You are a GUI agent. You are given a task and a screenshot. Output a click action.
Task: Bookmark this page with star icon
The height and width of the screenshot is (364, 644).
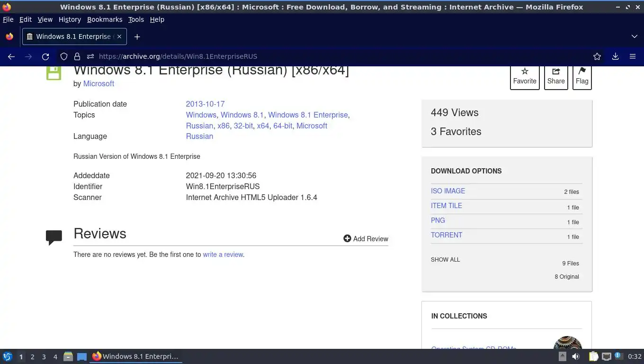[x=597, y=56]
